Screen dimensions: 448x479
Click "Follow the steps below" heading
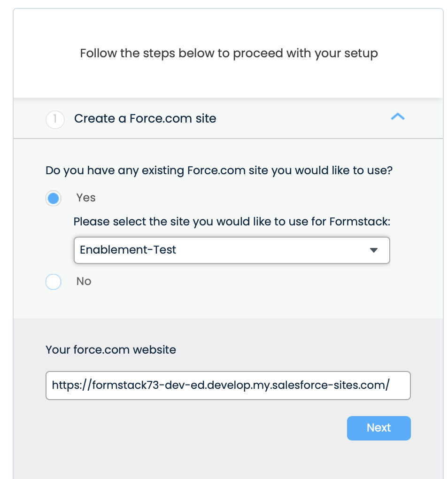pos(229,53)
